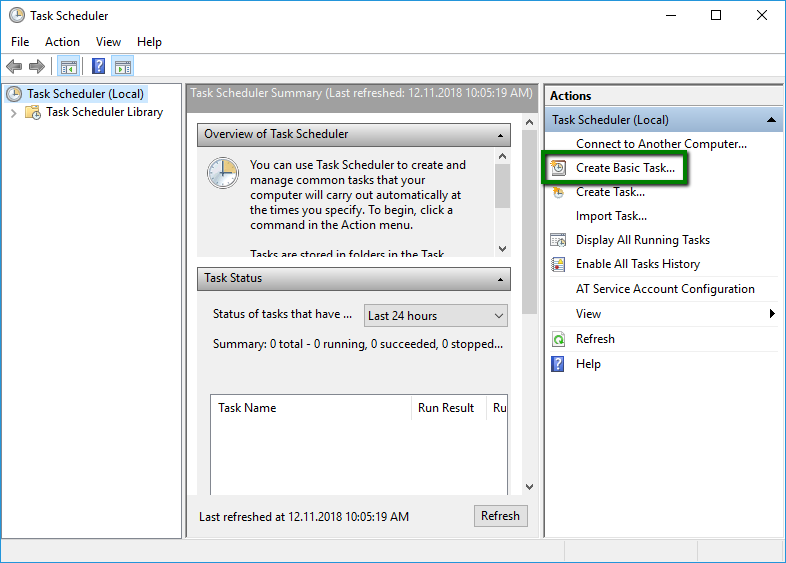Select Task Scheduler (Local) in the tree
The width and height of the screenshot is (786, 563).
coord(85,94)
